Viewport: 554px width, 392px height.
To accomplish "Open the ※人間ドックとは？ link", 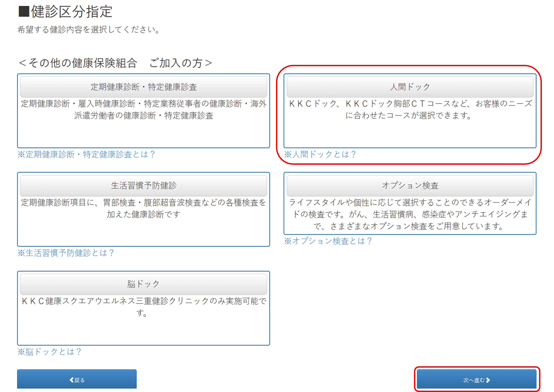I will [x=320, y=155].
